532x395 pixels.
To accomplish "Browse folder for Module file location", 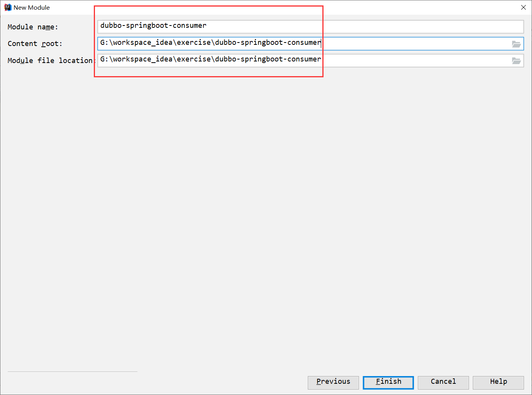I will (516, 61).
